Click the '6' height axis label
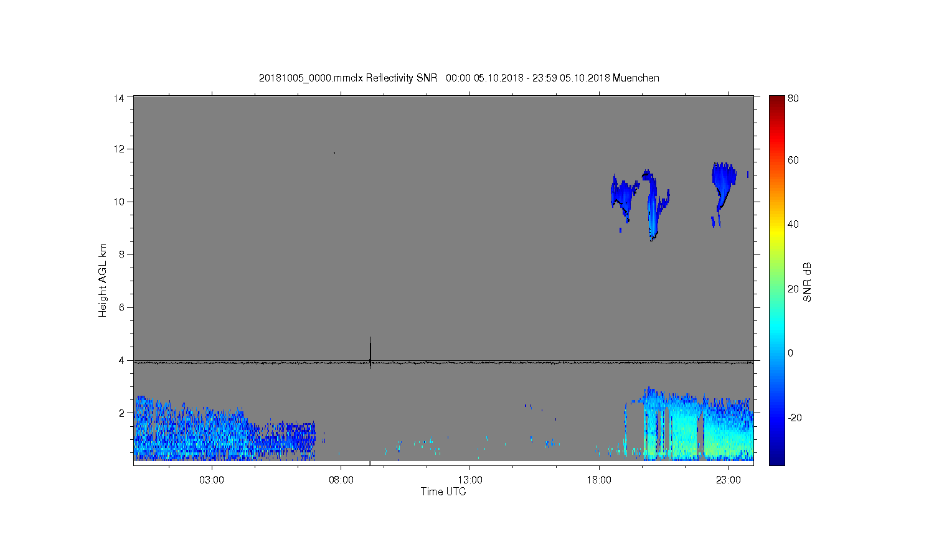934x560 pixels. coord(122,307)
